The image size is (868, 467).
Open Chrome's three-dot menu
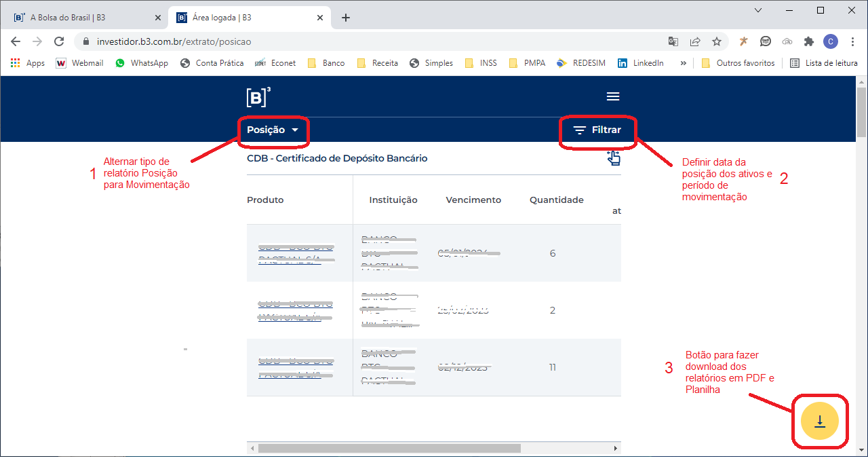coord(852,41)
